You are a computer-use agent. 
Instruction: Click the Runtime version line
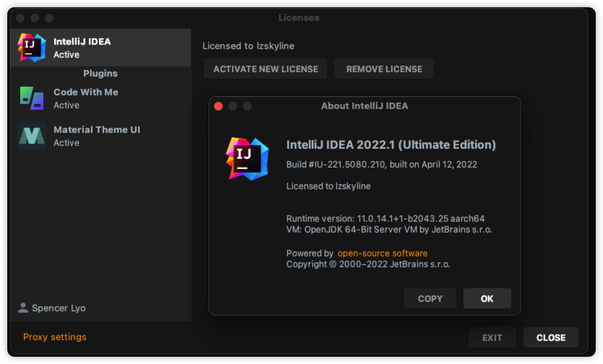[385, 218]
